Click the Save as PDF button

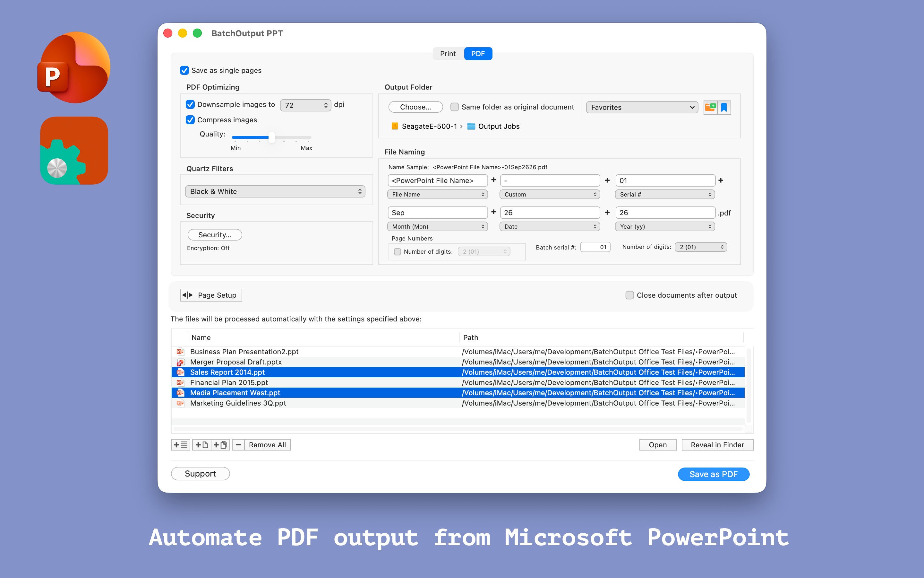pos(713,474)
